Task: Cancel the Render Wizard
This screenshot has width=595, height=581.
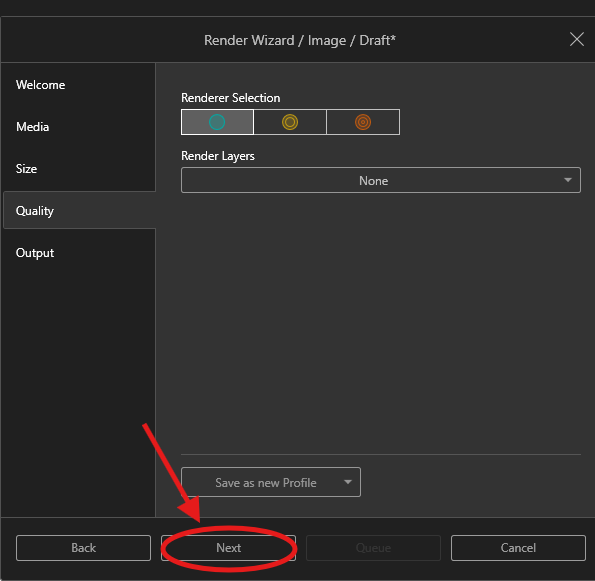Action: tap(518, 548)
